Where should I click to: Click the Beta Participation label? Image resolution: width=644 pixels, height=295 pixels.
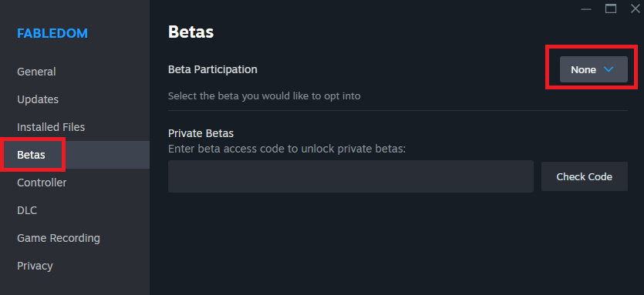coord(213,70)
